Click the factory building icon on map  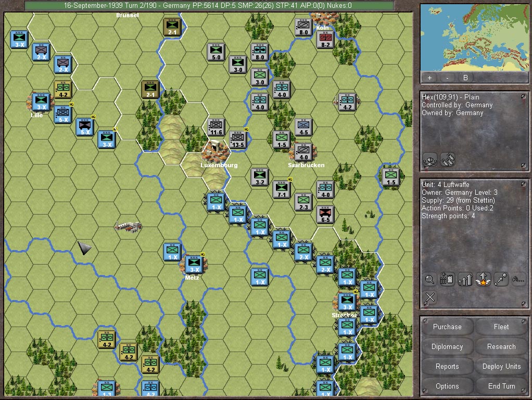pos(128,227)
